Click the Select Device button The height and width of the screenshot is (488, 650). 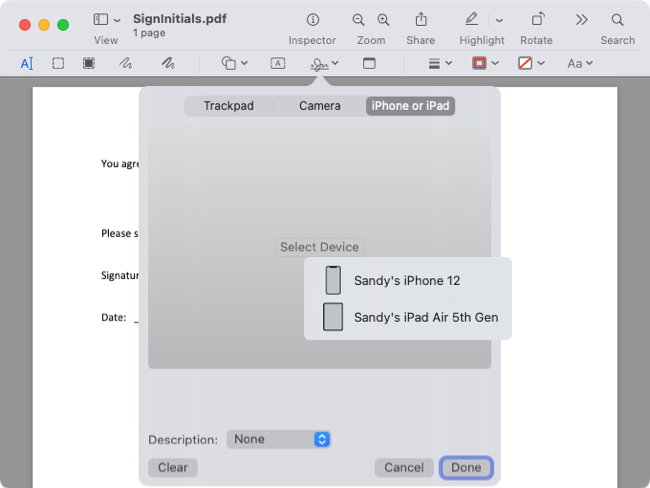[319, 247]
